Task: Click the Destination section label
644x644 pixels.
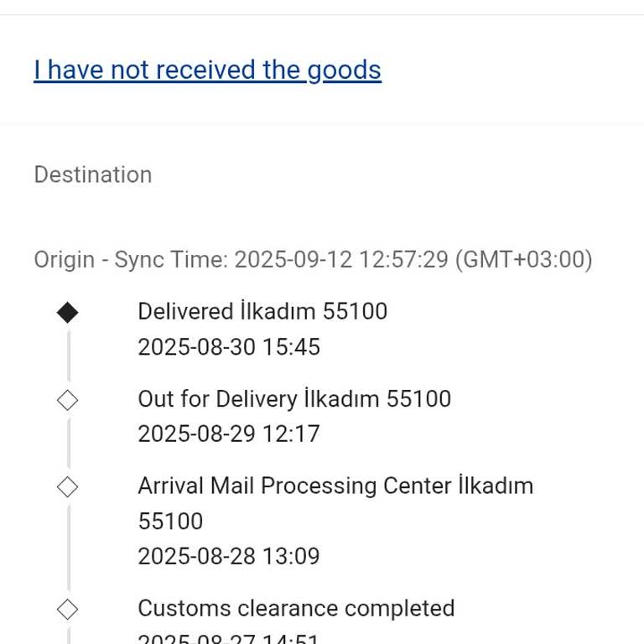Action: point(93,174)
